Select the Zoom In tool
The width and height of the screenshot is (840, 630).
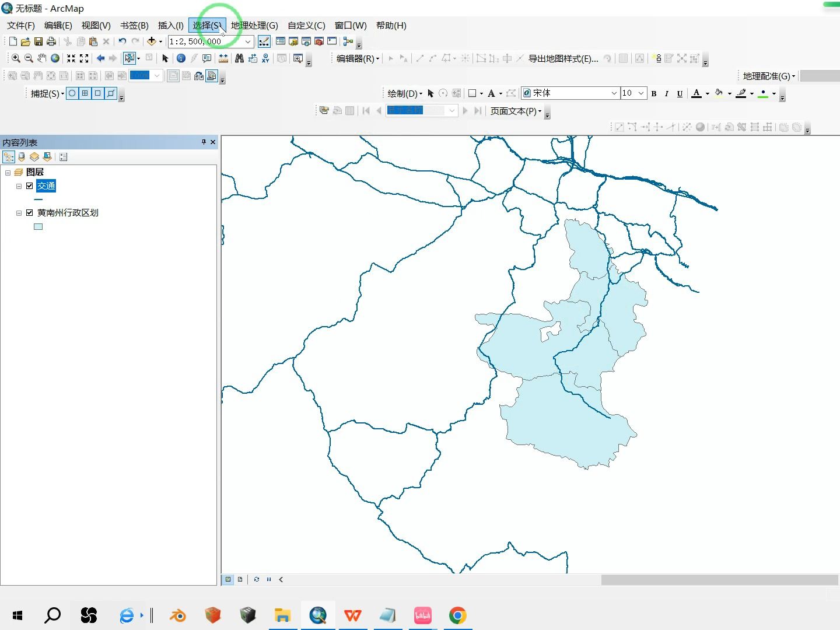[15, 58]
